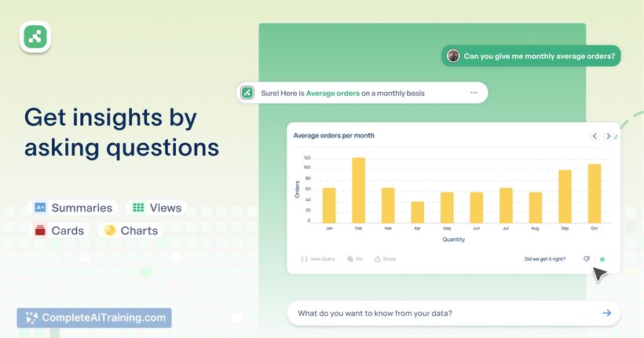Click the green Views grid icon
The height and width of the screenshot is (338, 644).
138,208
